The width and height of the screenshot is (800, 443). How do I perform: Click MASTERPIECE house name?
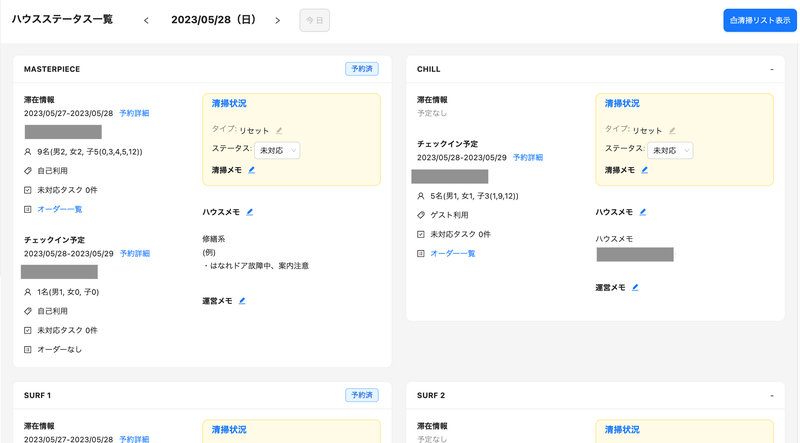[52, 69]
